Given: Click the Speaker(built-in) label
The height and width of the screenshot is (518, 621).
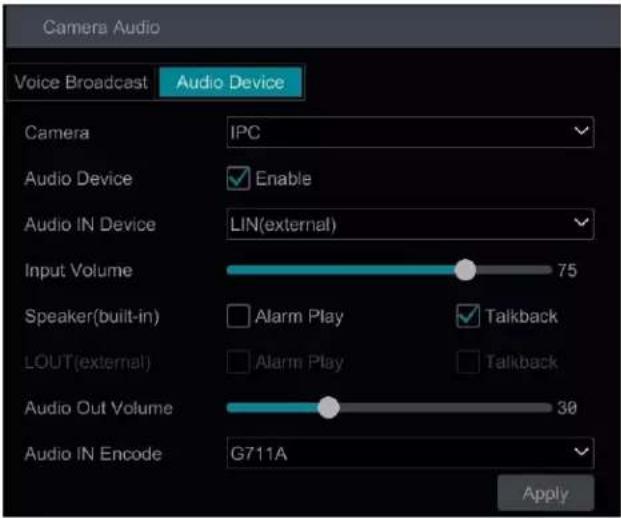Looking at the screenshot, I should click(x=92, y=317).
